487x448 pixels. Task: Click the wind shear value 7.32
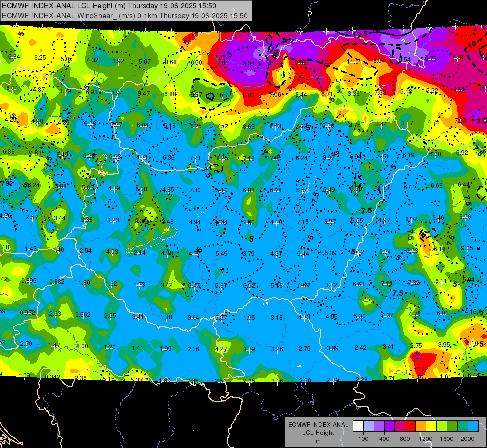pyautogui.click(x=414, y=282)
